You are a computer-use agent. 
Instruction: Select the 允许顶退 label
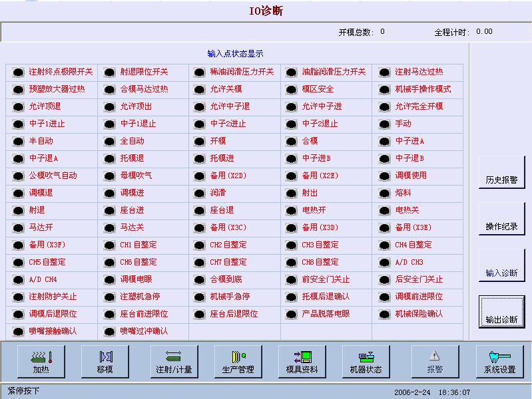click(x=45, y=106)
